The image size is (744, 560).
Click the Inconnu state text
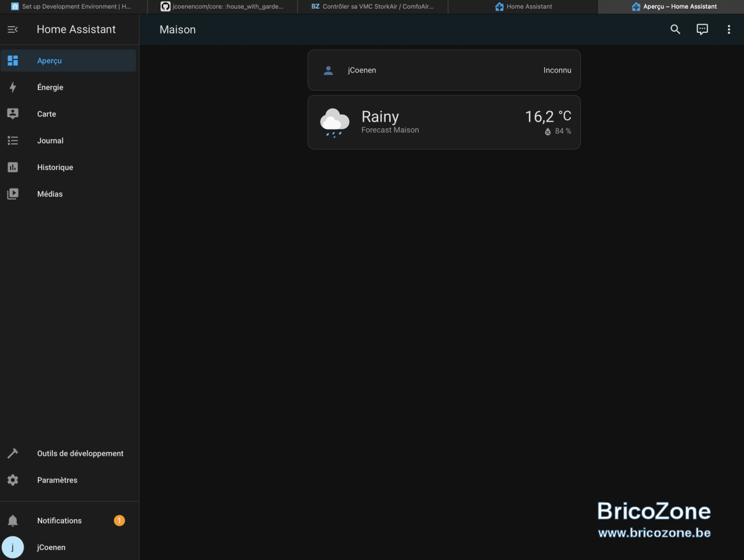click(557, 70)
